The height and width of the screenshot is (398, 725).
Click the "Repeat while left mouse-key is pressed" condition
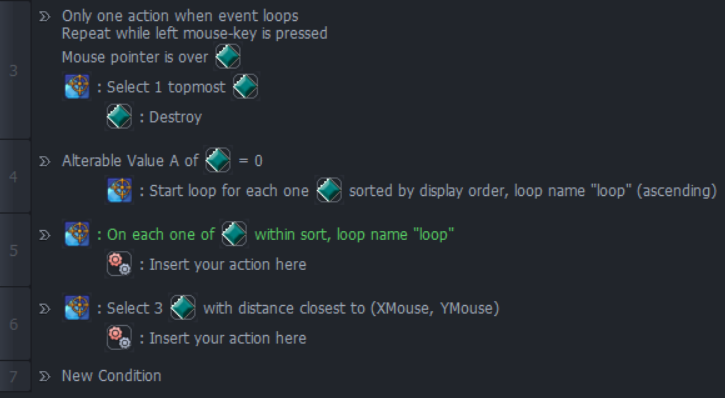[195, 33]
